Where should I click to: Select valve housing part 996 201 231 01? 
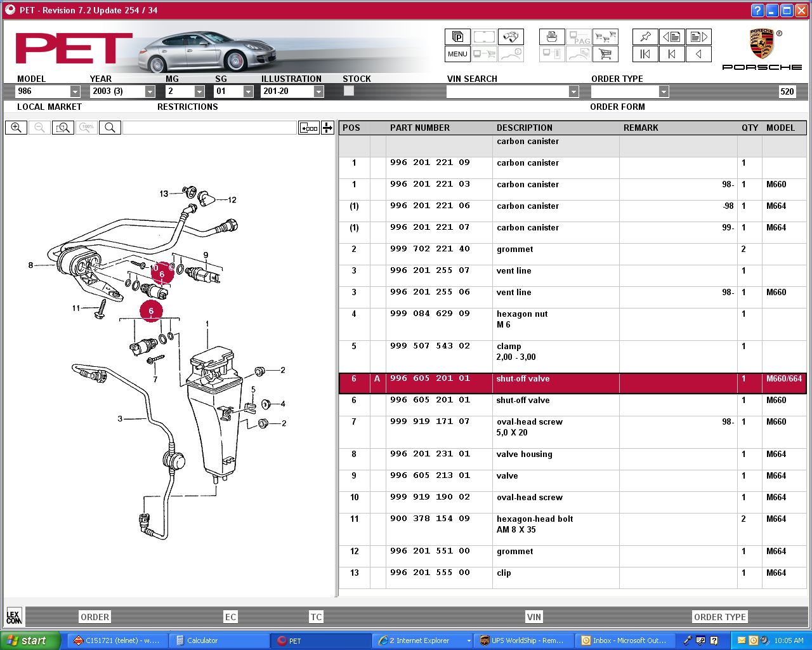[430, 454]
